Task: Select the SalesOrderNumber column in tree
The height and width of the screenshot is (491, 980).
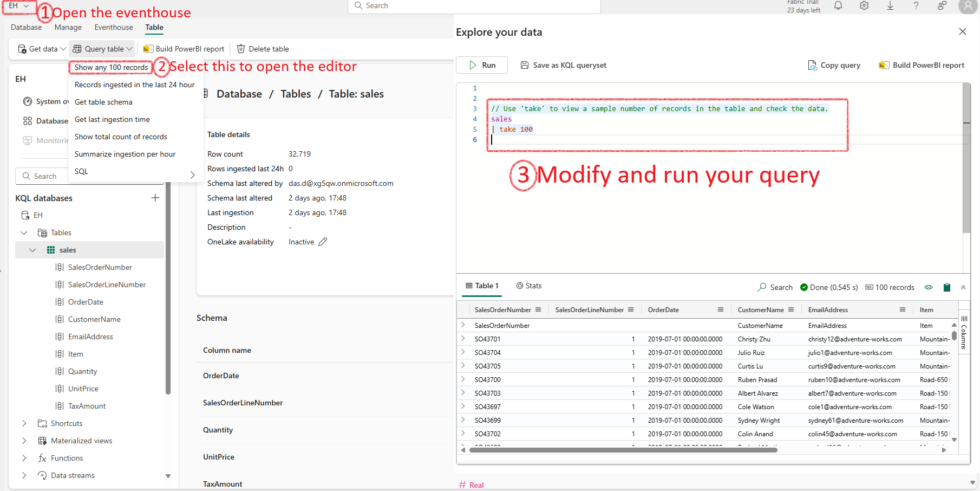Action: pyautogui.click(x=100, y=267)
